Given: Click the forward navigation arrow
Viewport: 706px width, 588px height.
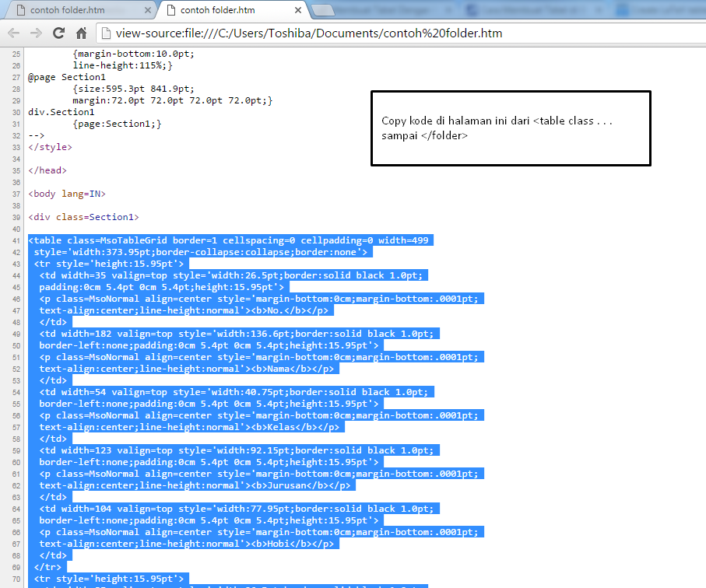Looking at the screenshot, I should click(x=36, y=34).
